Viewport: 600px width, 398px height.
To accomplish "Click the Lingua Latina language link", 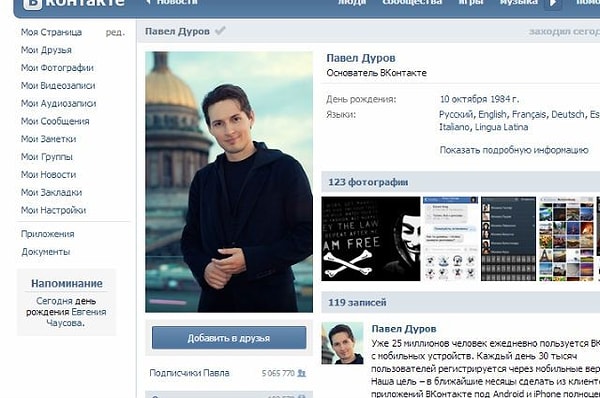I will point(501,127).
